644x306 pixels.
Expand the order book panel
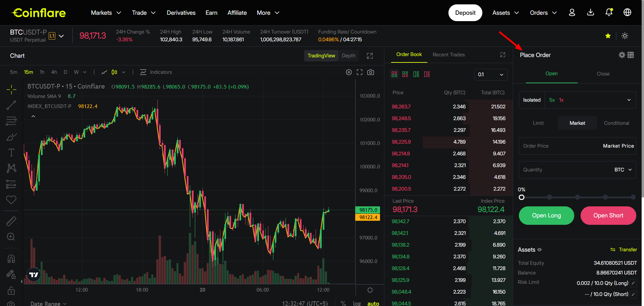(502, 55)
